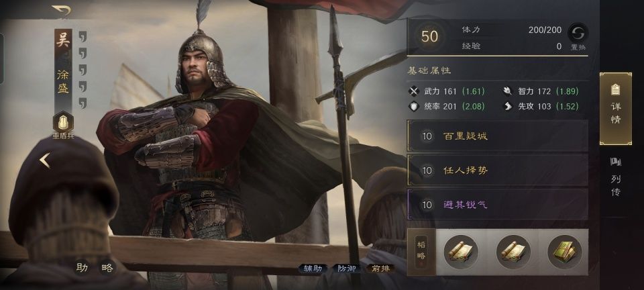The height and width of the screenshot is (290, 644).
Task: Select the first 韬略 scroll icon
Action: tap(461, 252)
